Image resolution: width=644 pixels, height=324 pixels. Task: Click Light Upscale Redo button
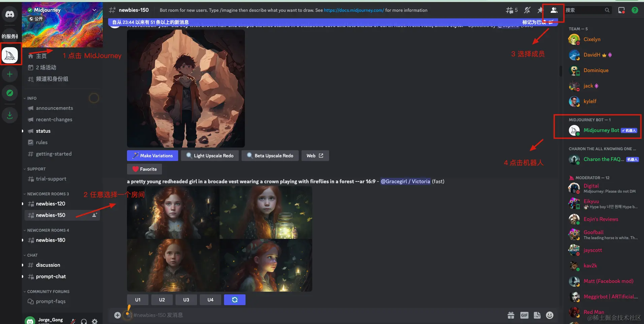coord(210,156)
